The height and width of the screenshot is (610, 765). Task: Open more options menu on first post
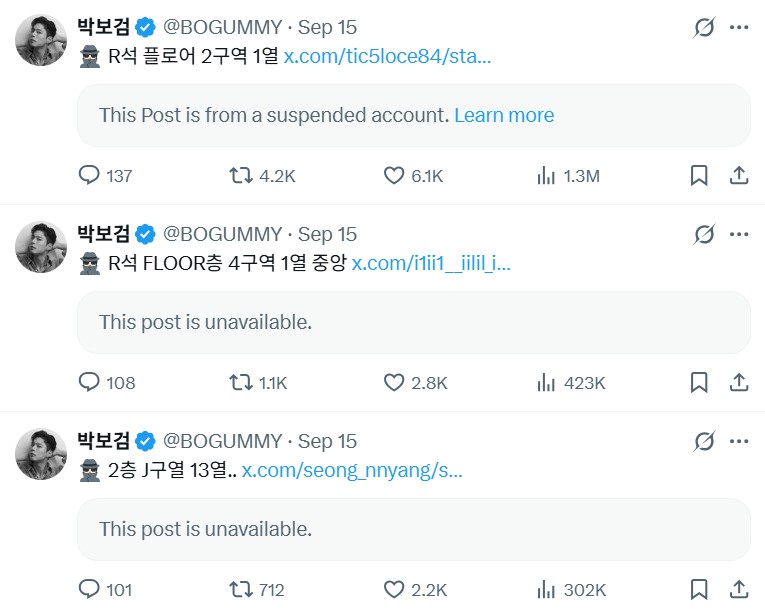[x=739, y=28]
